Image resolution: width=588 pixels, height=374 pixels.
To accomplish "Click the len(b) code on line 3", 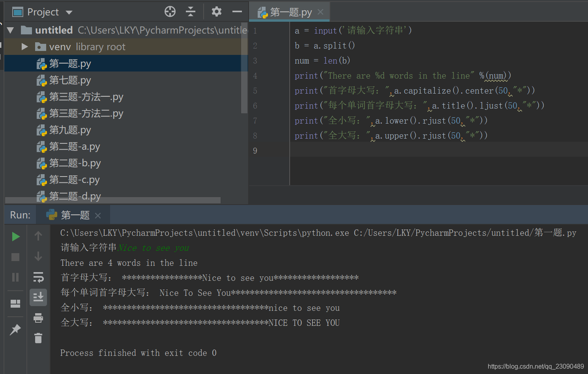I will (337, 60).
